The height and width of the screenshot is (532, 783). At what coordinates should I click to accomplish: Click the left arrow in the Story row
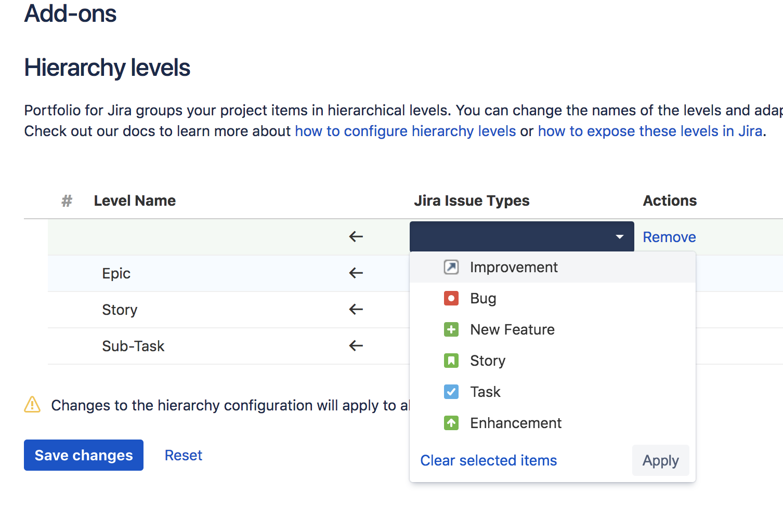(356, 309)
